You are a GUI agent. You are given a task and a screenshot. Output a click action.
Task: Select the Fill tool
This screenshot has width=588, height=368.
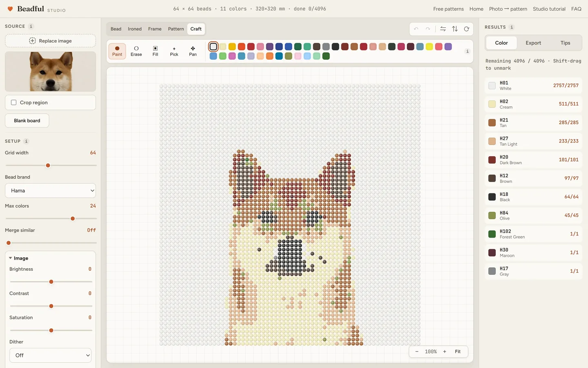point(155,51)
